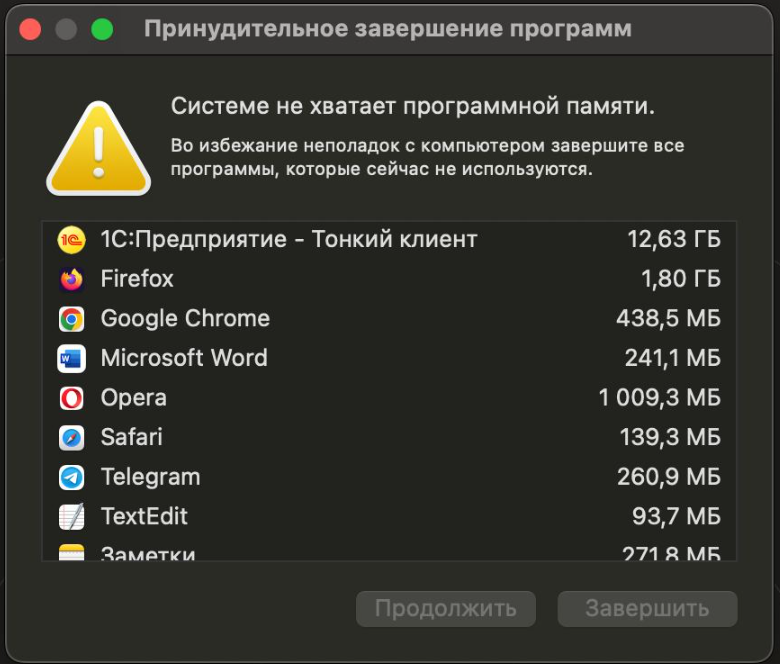Click the window title Принудительное завершение программ
780x664 pixels.
click(388, 29)
